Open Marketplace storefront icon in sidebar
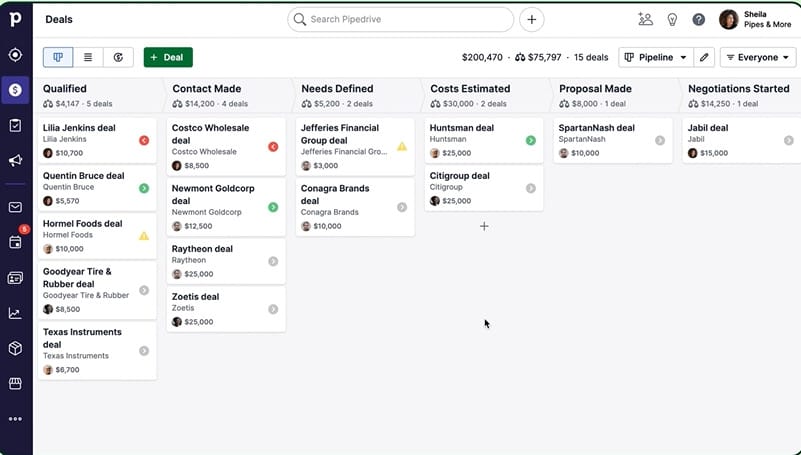 [x=15, y=384]
